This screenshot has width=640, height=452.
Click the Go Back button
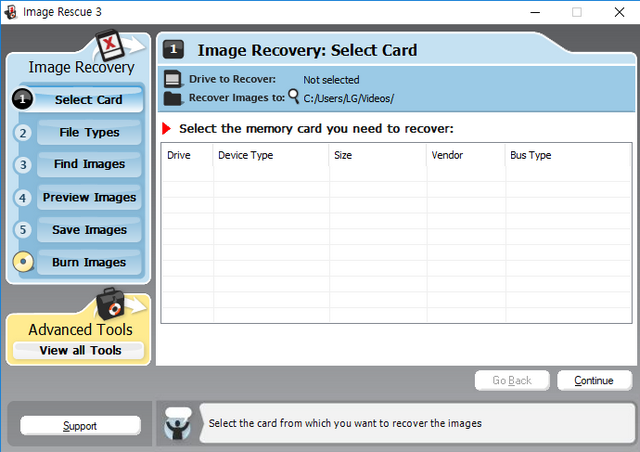[512, 381]
